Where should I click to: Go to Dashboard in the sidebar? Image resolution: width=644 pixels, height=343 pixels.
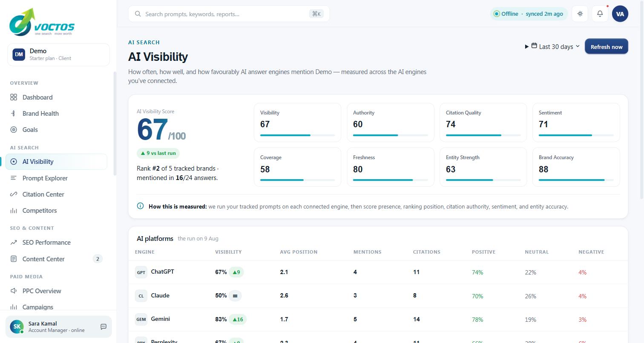click(x=56, y=97)
